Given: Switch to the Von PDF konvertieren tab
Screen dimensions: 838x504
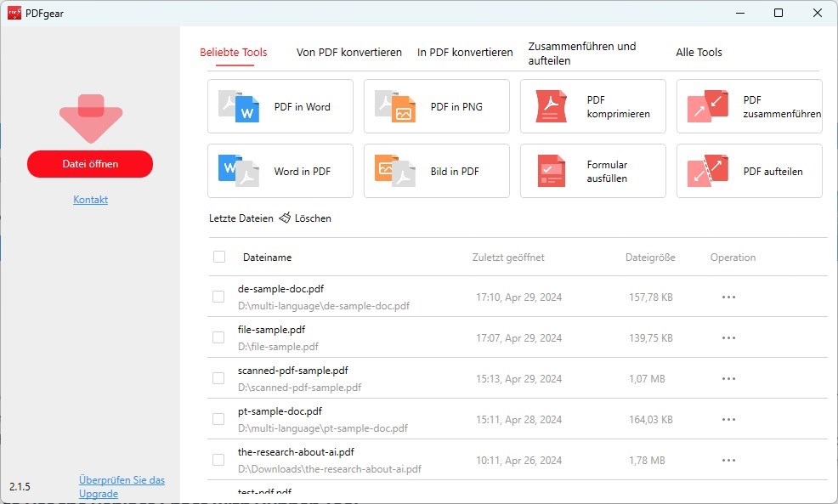Looking at the screenshot, I should (x=348, y=52).
